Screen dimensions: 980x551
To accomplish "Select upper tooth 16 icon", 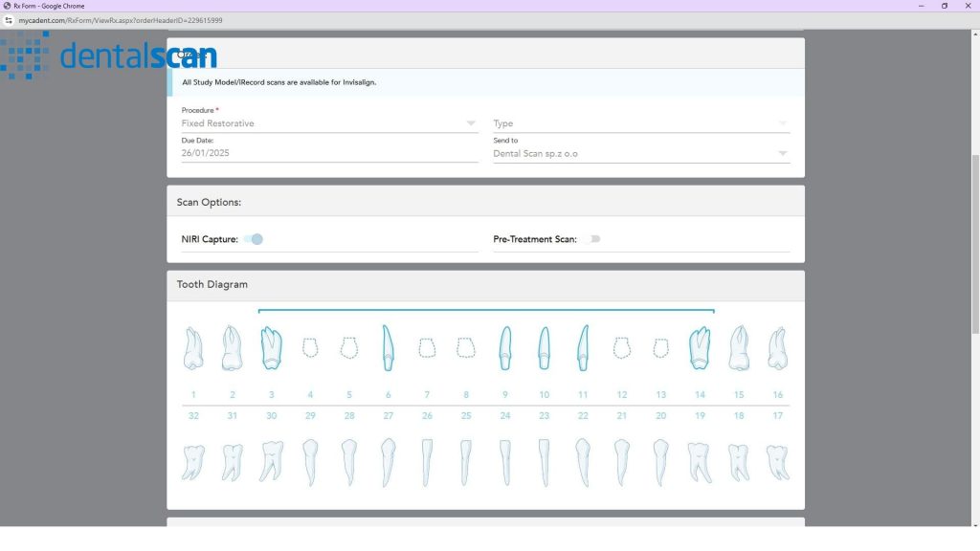I will click(x=777, y=348).
